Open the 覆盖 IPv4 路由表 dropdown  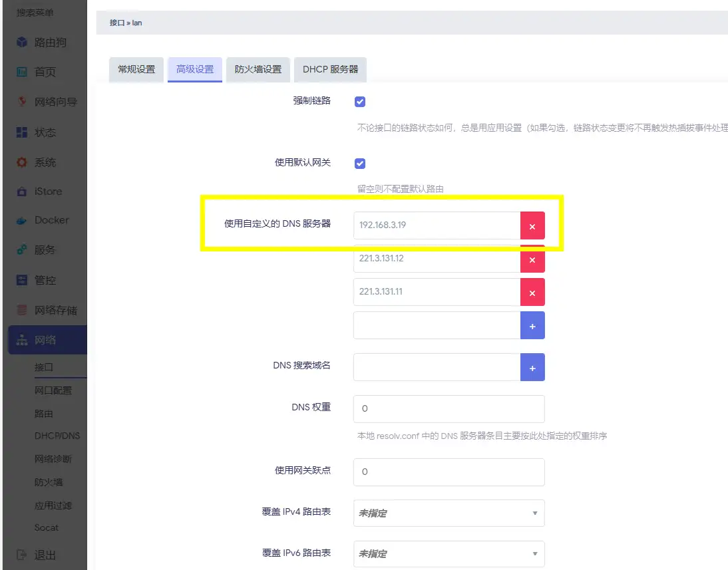pyautogui.click(x=449, y=513)
